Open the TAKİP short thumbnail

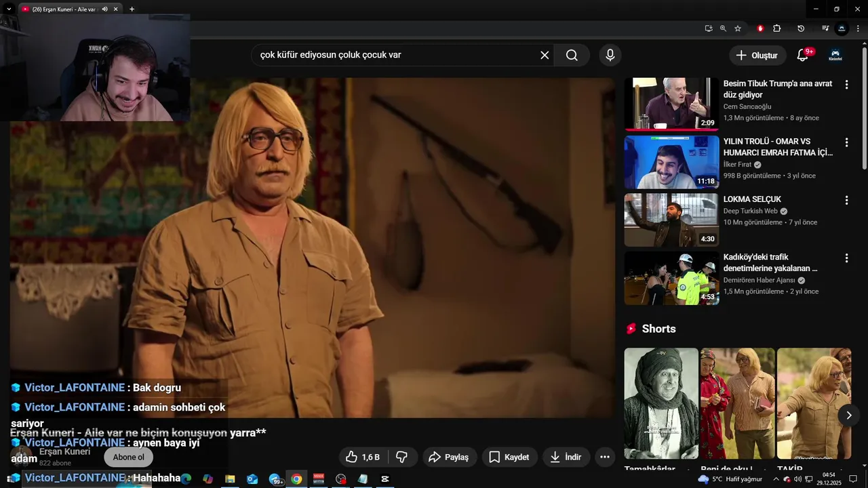tap(814, 403)
